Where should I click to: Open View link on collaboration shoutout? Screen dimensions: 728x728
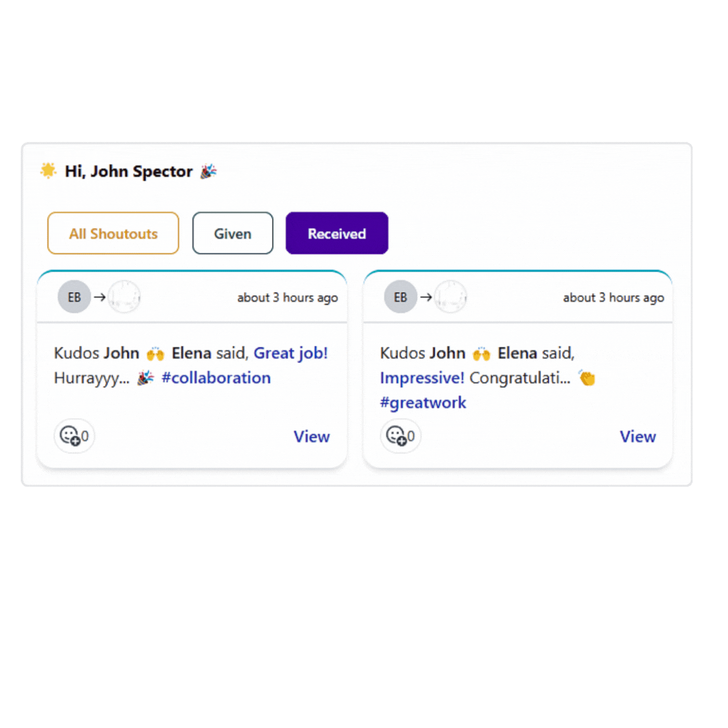311,436
